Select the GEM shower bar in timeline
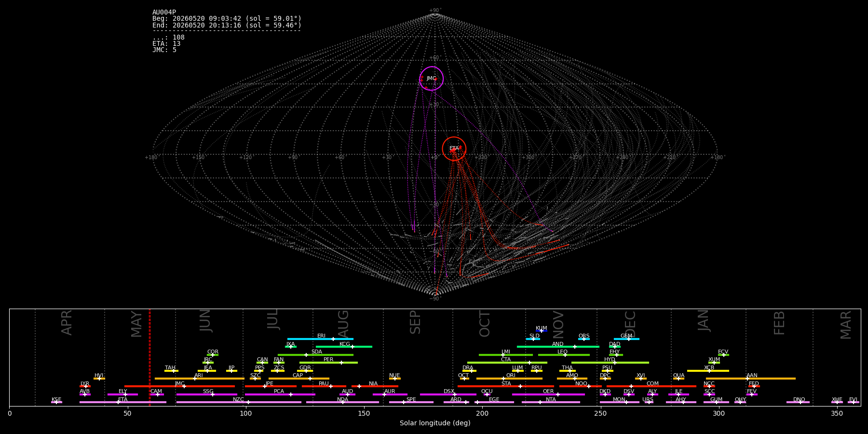Image resolution: width=868 pixels, height=434 pixels. [x=626, y=339]
